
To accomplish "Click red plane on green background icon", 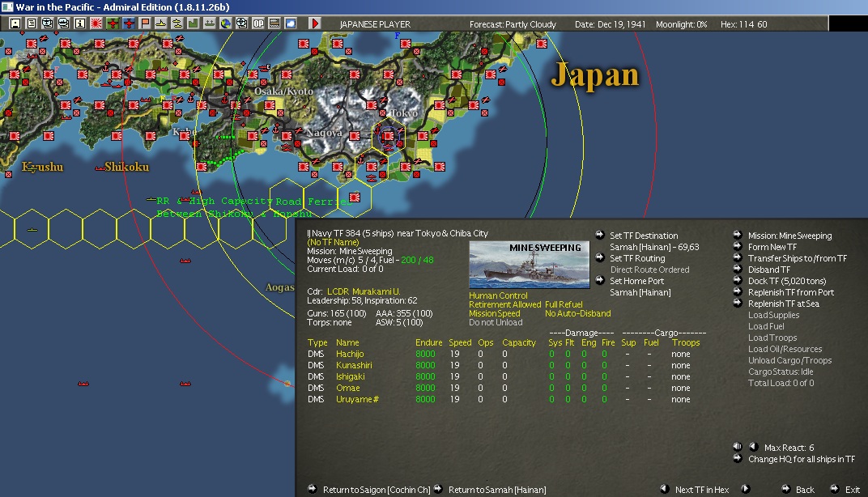I will point(113,23).
